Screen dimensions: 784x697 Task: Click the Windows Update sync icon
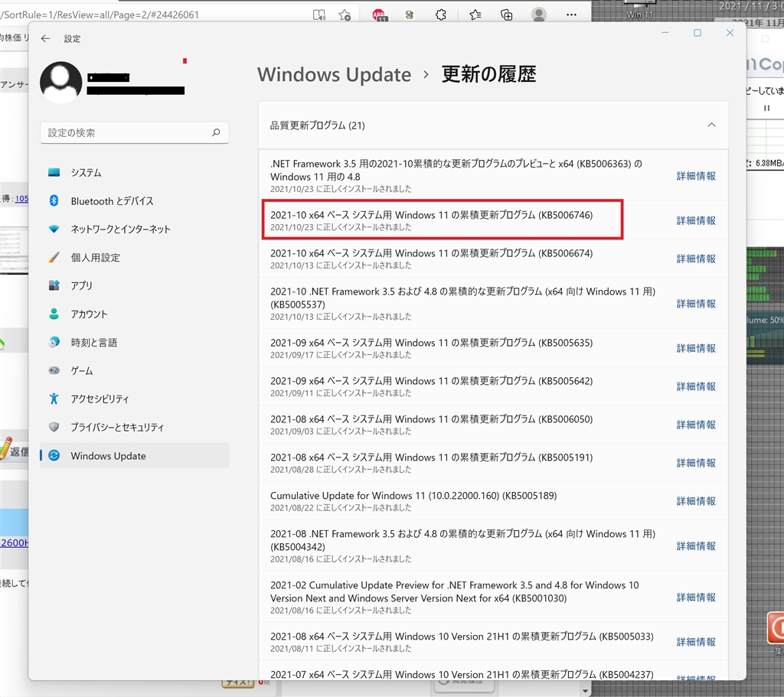pyautogui.click(x=54, y=456)
